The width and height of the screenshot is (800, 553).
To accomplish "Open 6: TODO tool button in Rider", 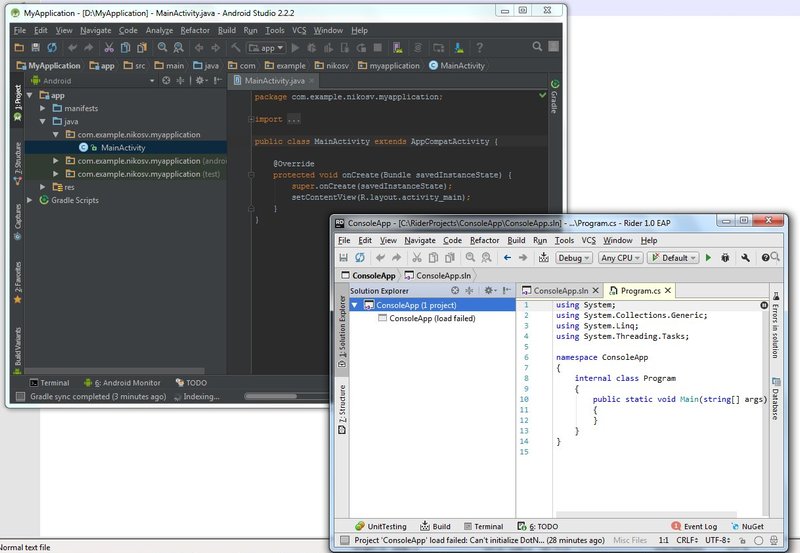I will click(x=538, y=526).
